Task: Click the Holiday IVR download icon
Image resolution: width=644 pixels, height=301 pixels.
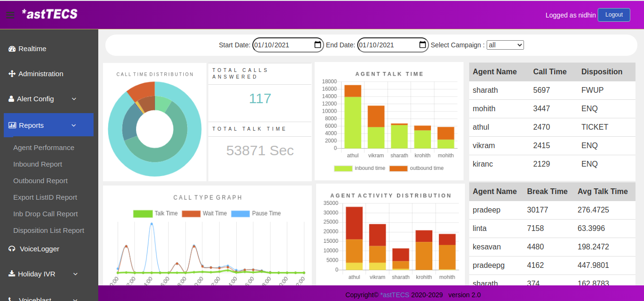Action: tap(12, 274)
